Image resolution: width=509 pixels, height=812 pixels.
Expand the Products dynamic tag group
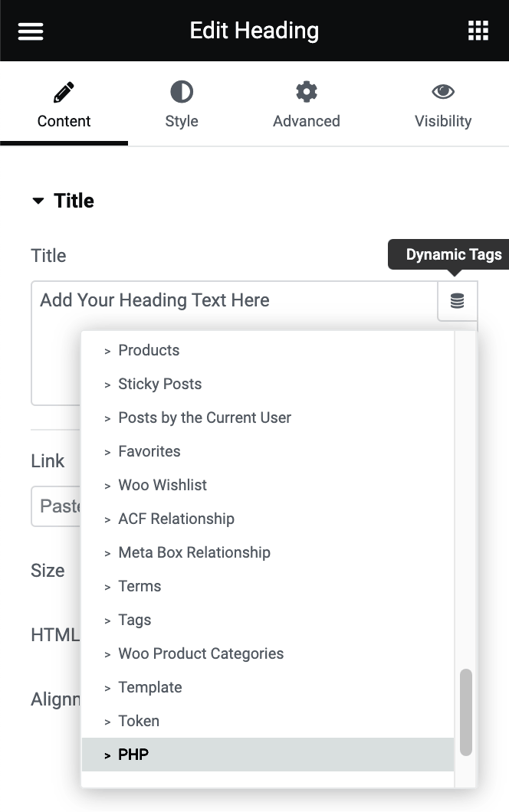pos(149,350)
